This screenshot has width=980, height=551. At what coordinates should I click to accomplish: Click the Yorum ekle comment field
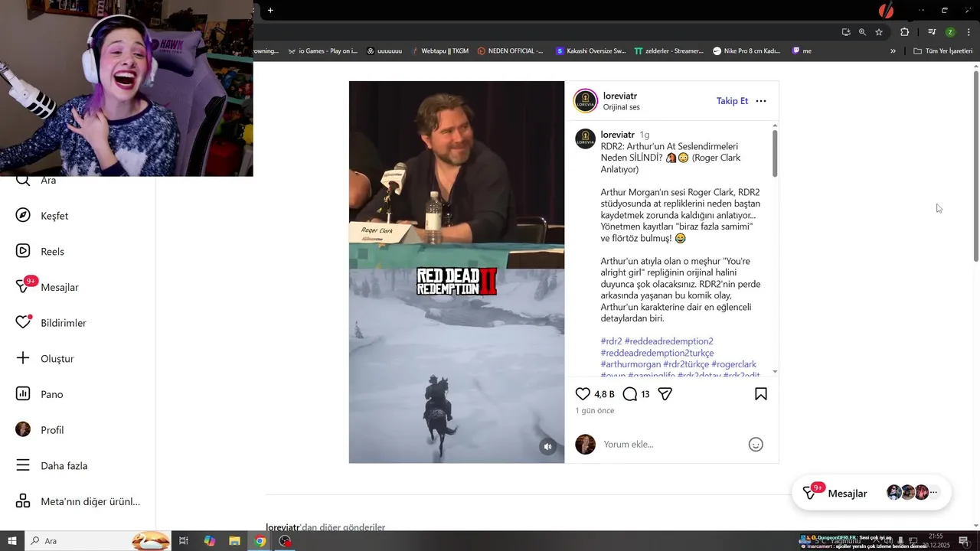(670, 444)
